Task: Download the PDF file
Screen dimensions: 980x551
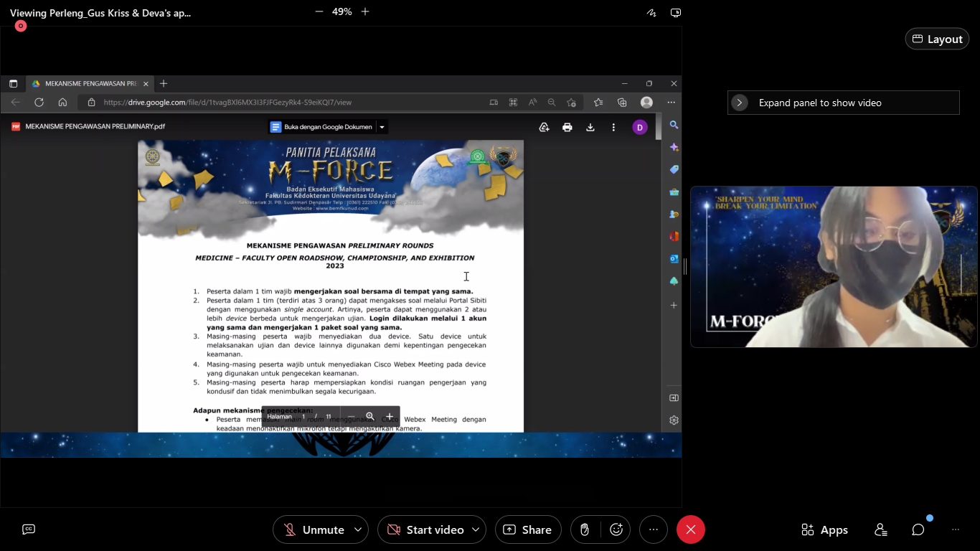Action: (590, 127)
